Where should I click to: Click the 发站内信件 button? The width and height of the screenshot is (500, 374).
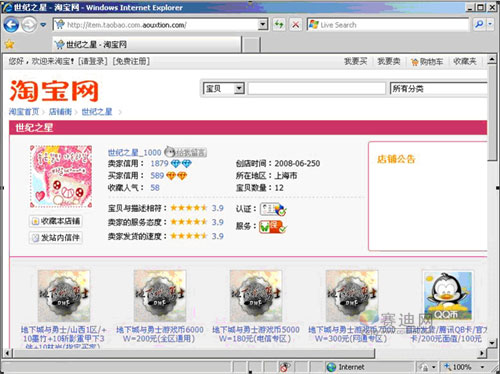pos(56,238)
